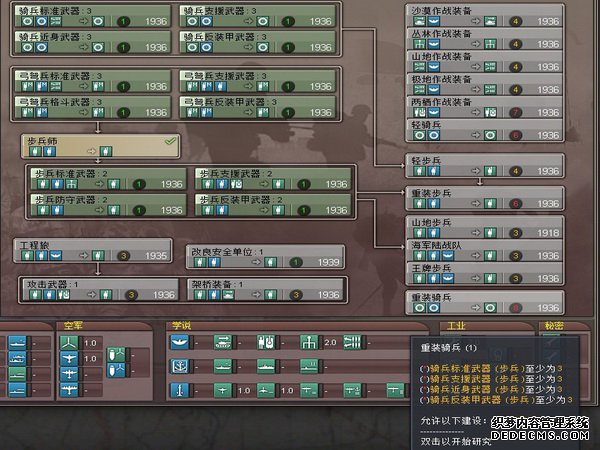Click the red difficulty 7 circle on 两栖作战装备
The width and height of the screenshot is (600, 450).
[515, 112]
